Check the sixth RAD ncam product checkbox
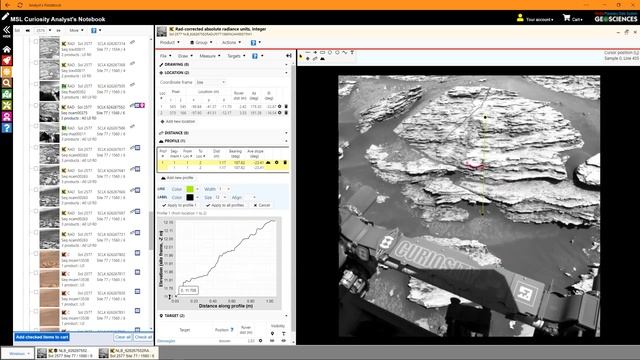Image resolution: width=640 pixels, height=360 pixels. pyautogui.click(x=36, y=147)
